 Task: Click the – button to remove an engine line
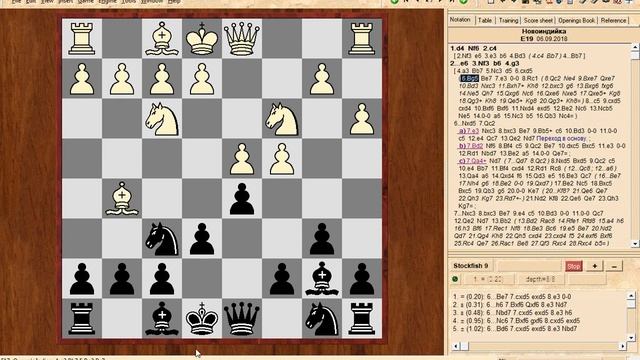(x=614, y=266)
